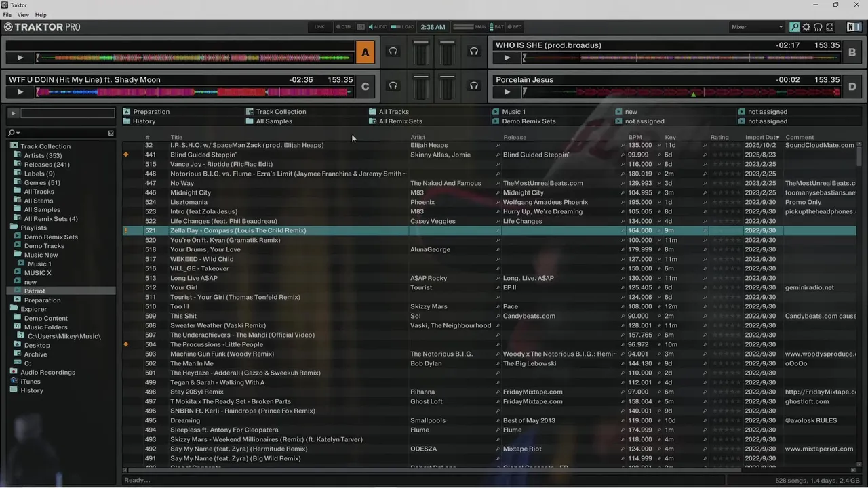868x488 pixels.
Task: Play Deck A with its play button
Action: pos(20,58)
